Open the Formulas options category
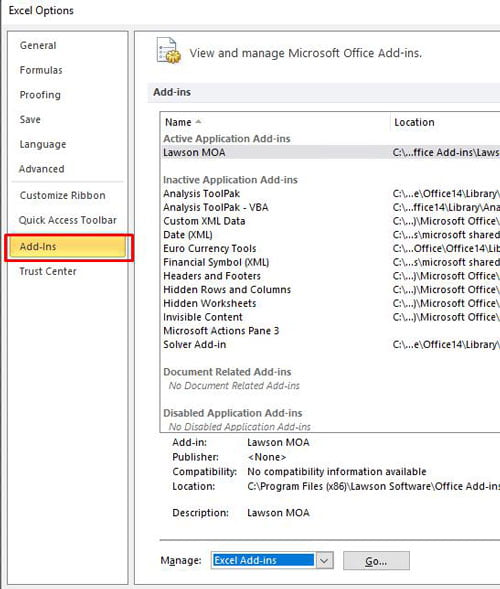 (x=41, y=70)
